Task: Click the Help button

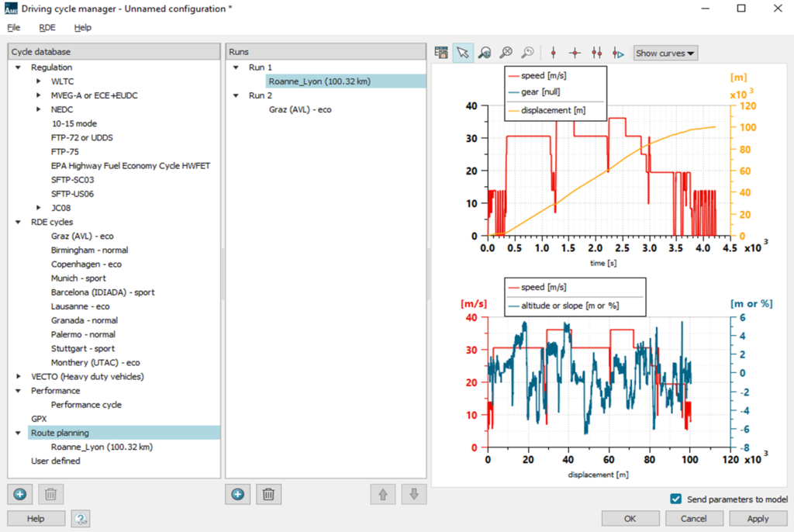Action: point(35,518)
